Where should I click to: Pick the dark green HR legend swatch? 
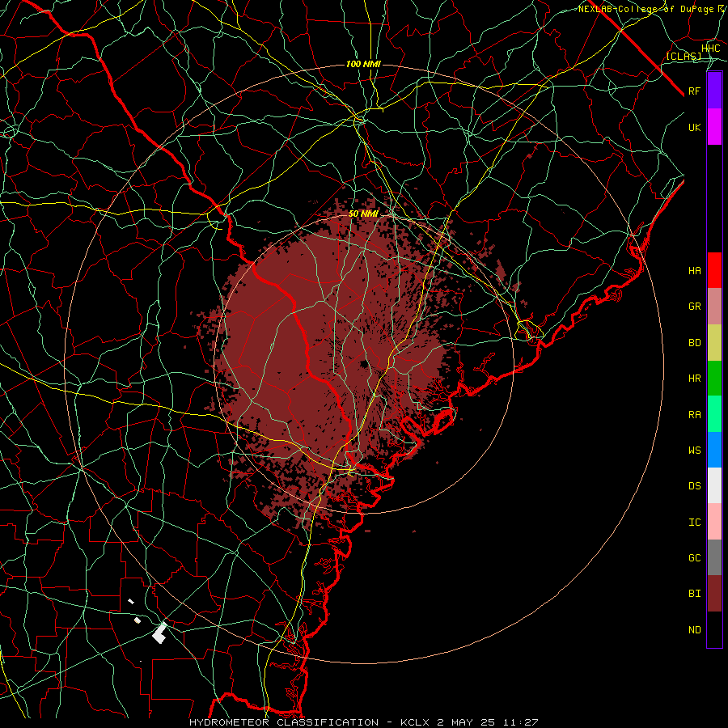[x=714, y=379]
